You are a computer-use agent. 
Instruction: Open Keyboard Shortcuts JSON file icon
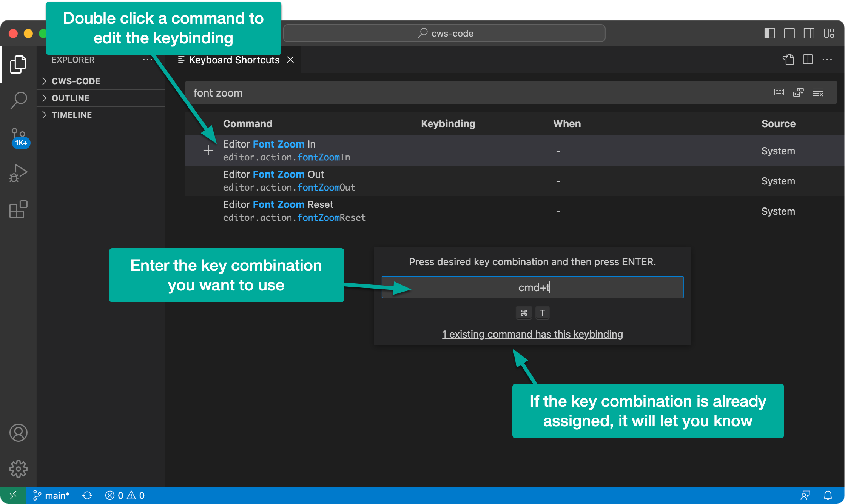pos(788,60)
